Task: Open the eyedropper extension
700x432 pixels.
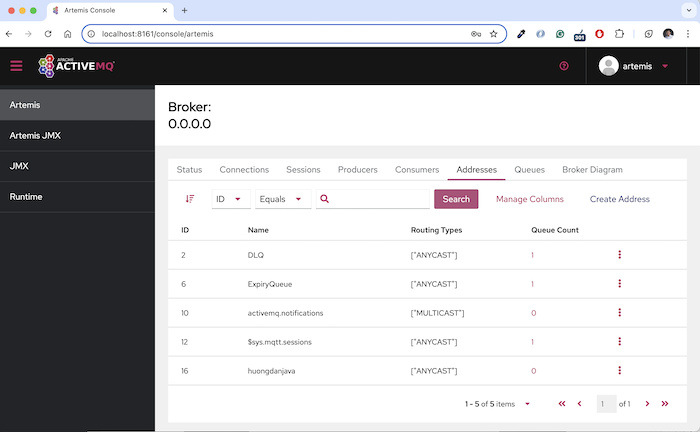Action: pyautogui.click(x=521, y=34)
